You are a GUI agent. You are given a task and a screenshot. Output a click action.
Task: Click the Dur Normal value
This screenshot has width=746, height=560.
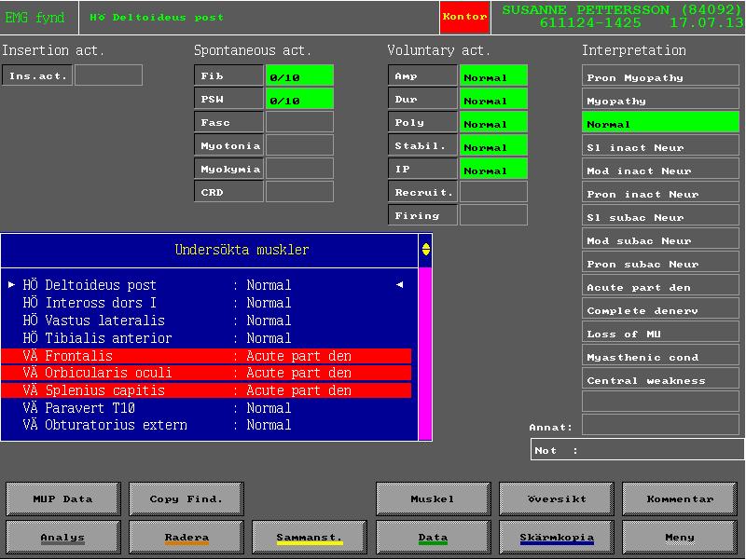coord(493,99)
